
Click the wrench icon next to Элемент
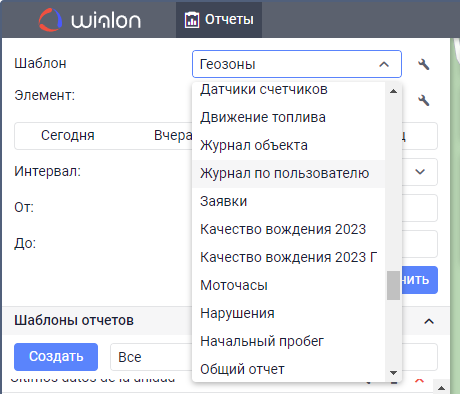tap(424, 100)
